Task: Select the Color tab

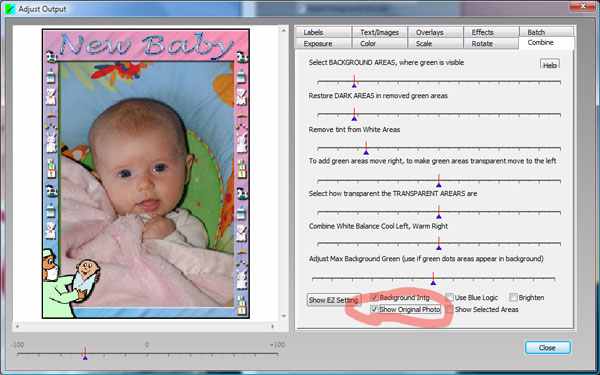Action: tap(379, 44)
